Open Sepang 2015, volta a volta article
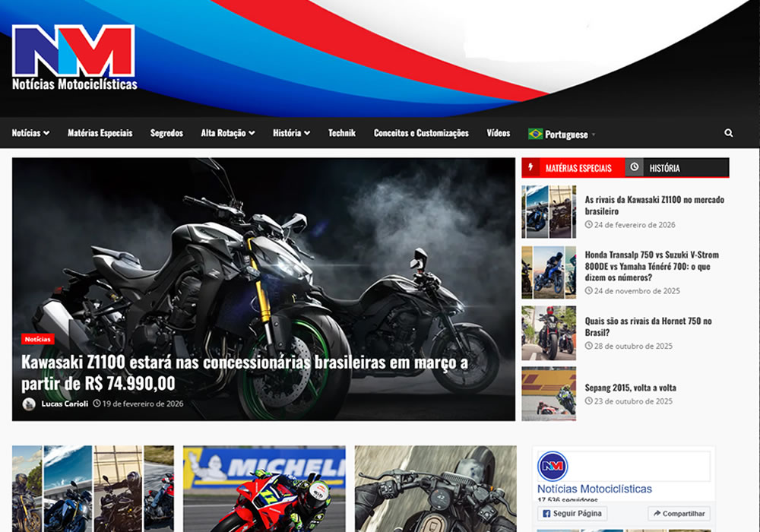Screen dimensions: 760x532 click(630, 388)
